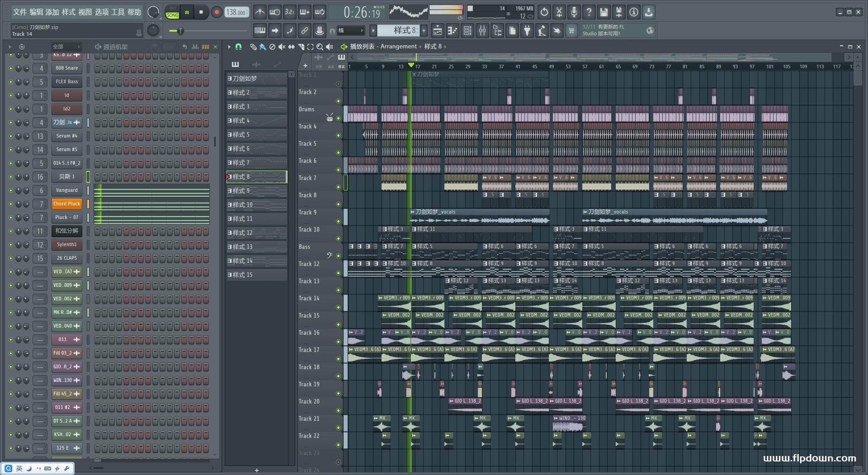The image size is (868, 475).
Task: Toggle mute for Drums playlist track
Action: tap(338, 118)
